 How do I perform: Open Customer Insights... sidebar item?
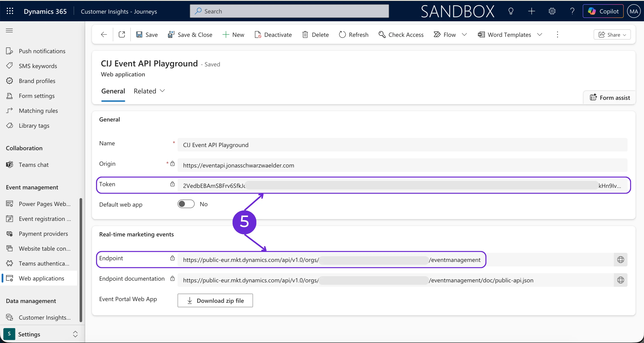pos(39,317)
